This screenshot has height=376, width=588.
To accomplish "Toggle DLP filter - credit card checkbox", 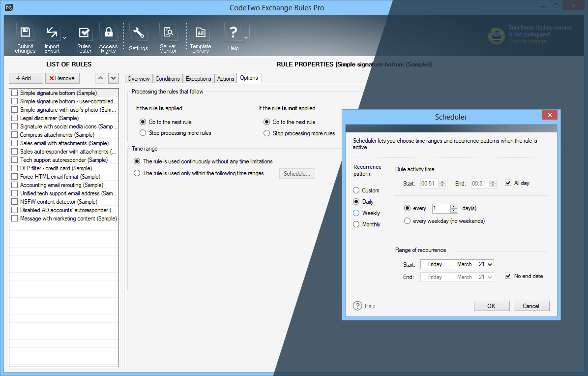I will (15, 168).
